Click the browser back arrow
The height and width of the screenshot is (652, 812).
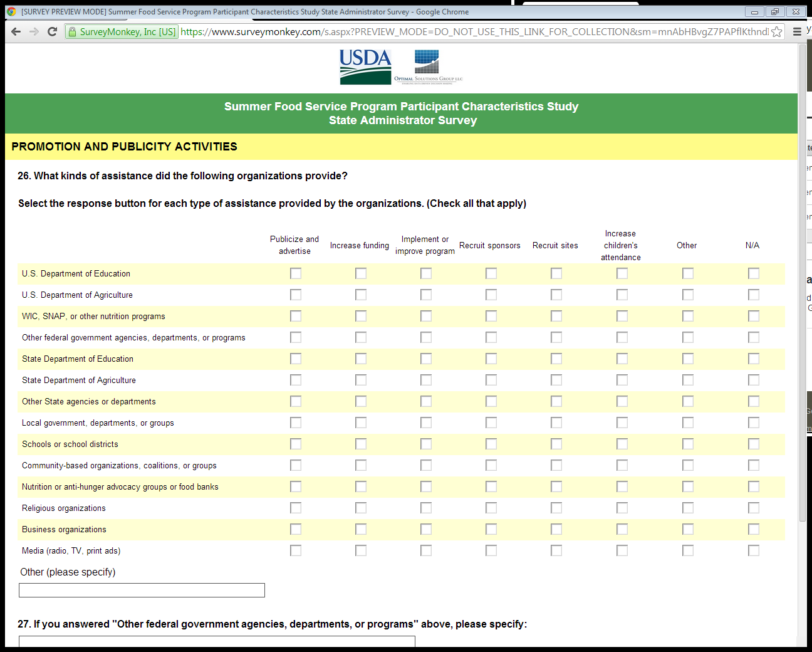(16, 31)
